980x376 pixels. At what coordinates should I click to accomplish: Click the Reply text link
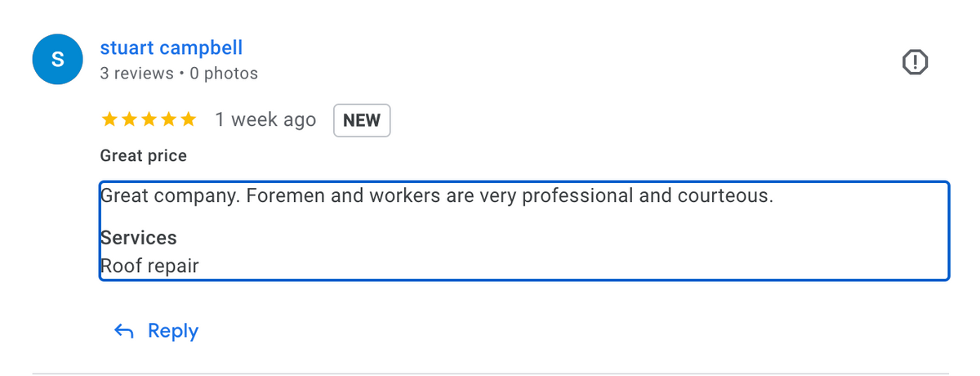172,331
